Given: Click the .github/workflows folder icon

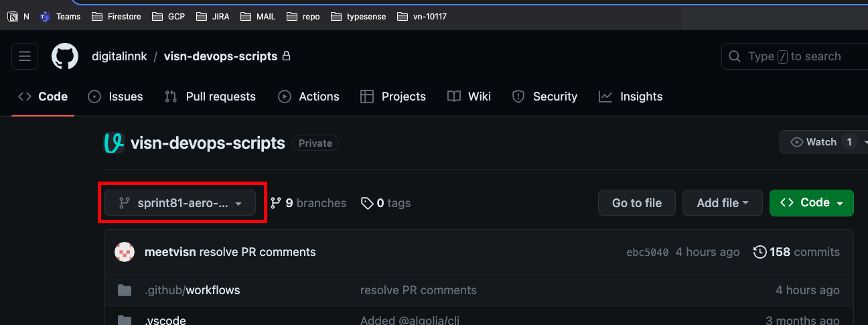Looking at the screenshot, I should pyautogui.click(x=125, y=290).
